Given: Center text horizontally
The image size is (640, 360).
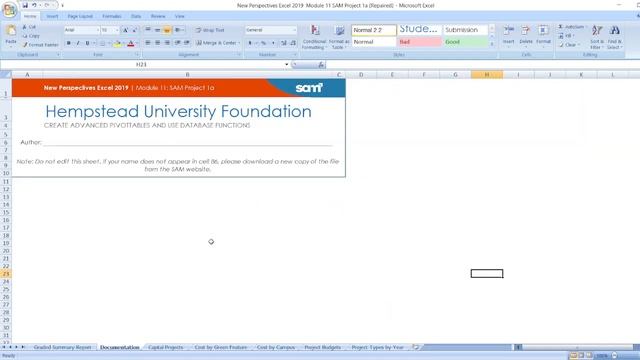Looking at the screenshot, I should tap(157, 43).
